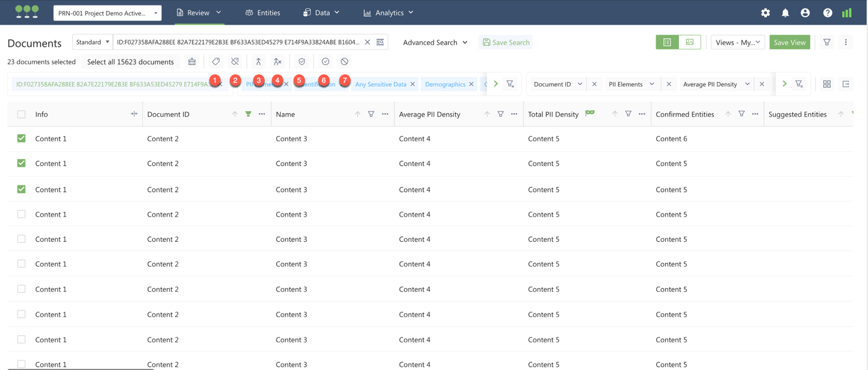Click the filter icon in the Name column
The width and height of the screenshot is (868, 370).
pyautogui.click(x=371, y=114)
